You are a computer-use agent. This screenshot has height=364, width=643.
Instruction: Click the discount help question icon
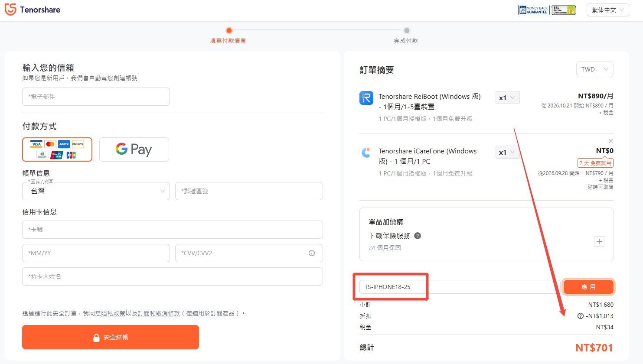tap(581, 316)
